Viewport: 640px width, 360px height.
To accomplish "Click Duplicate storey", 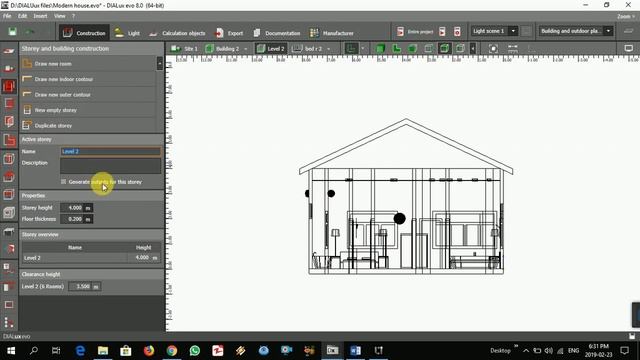I will 88,126.
